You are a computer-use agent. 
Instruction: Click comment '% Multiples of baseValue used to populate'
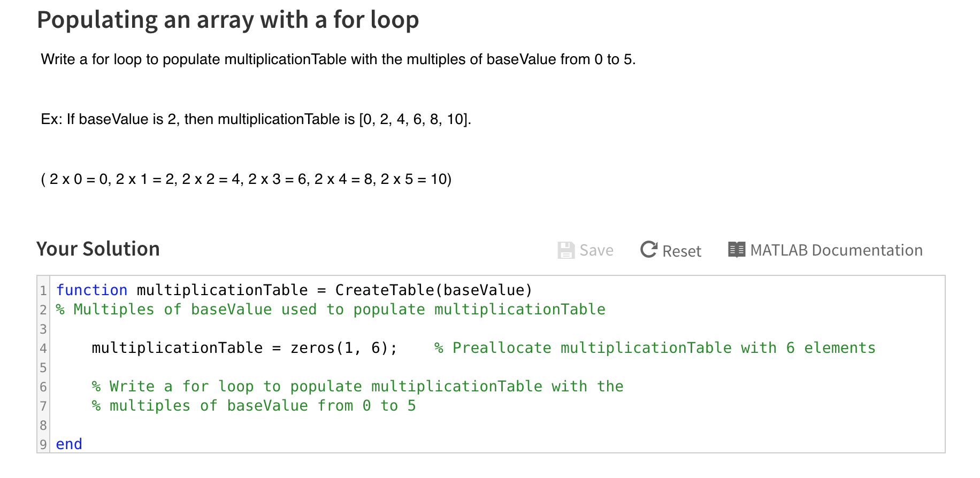pos(241,310)
